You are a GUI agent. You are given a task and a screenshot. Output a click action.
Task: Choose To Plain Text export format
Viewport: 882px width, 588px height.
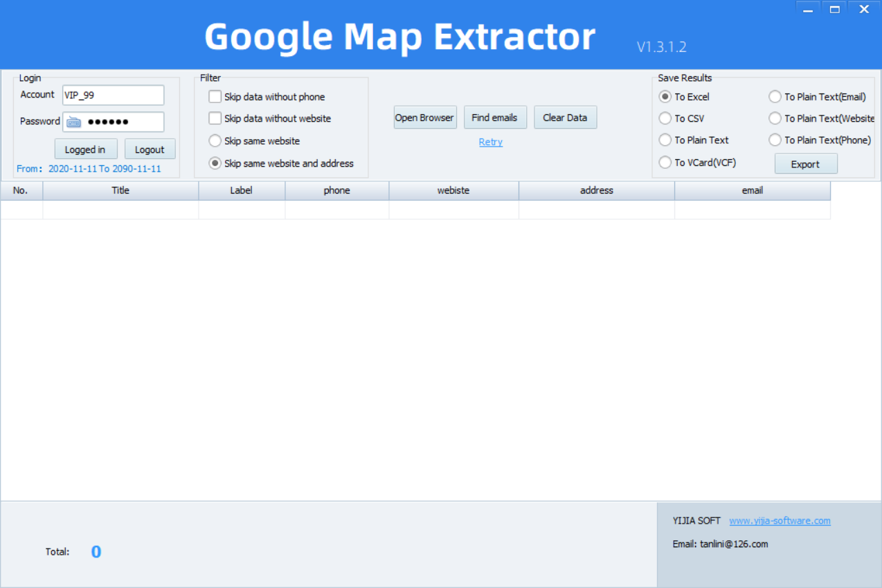(x=665, y=140)
